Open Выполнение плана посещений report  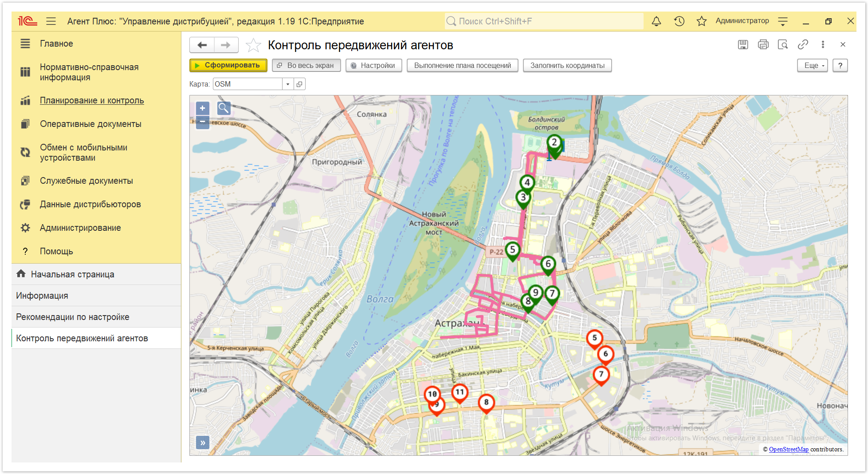pos(463,65)
